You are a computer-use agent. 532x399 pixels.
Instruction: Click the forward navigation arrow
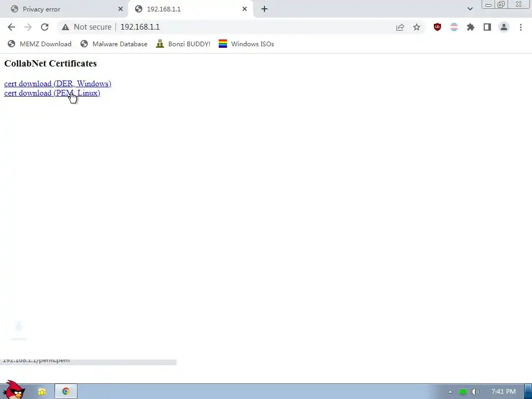(28, 27)
